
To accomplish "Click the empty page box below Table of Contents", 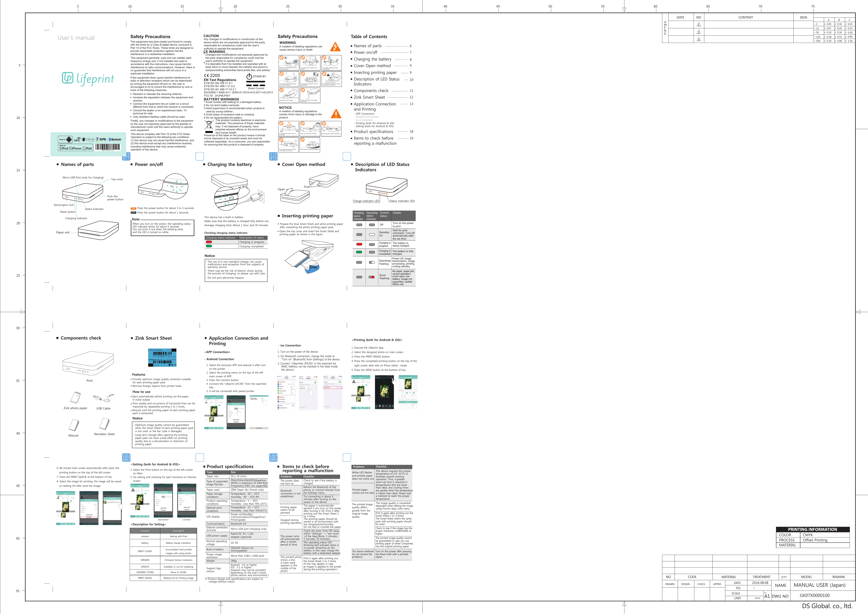I will click(x=347, y=156).
